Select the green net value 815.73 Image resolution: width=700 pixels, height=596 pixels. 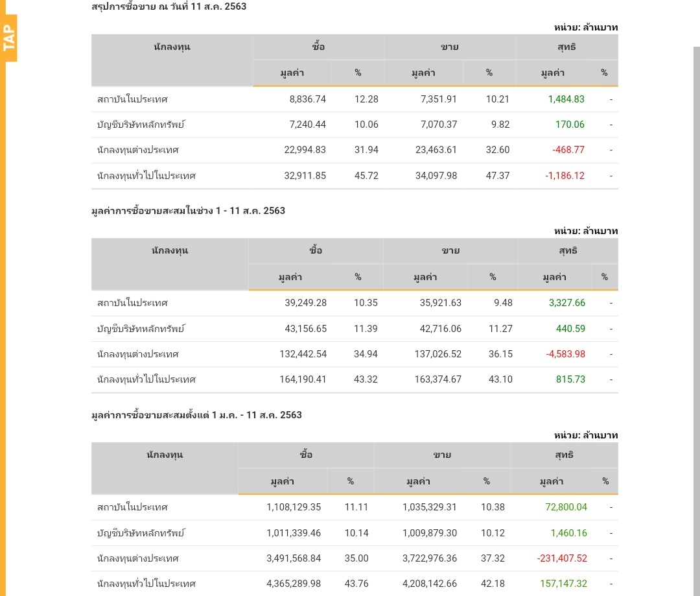coord(570,379)
